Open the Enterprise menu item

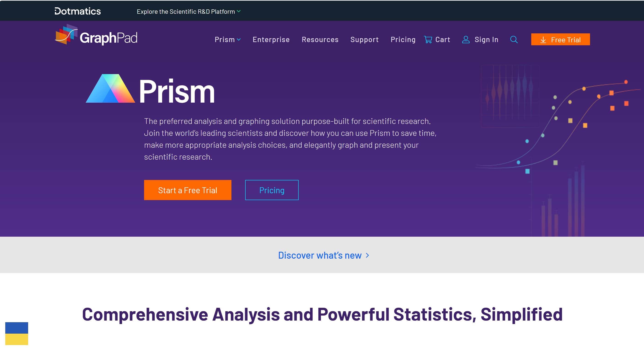point(271,40)
